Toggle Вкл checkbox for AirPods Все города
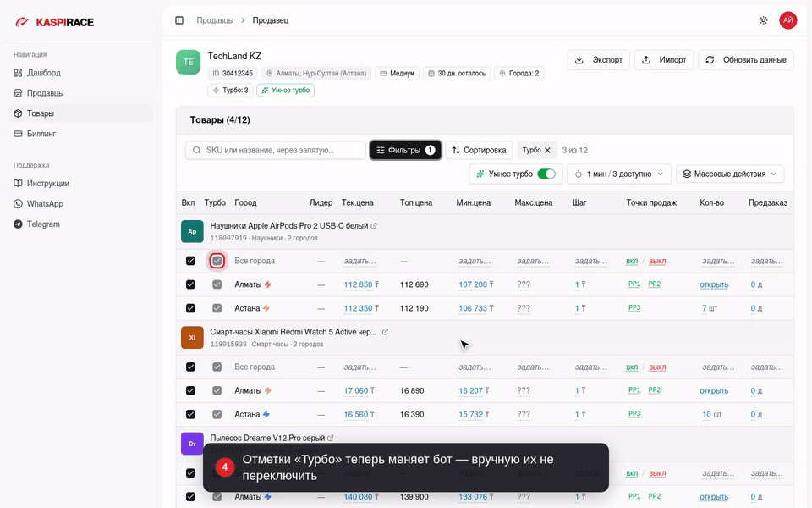The width and height of the screenshot is (812, 508). (x=190, y=261)
